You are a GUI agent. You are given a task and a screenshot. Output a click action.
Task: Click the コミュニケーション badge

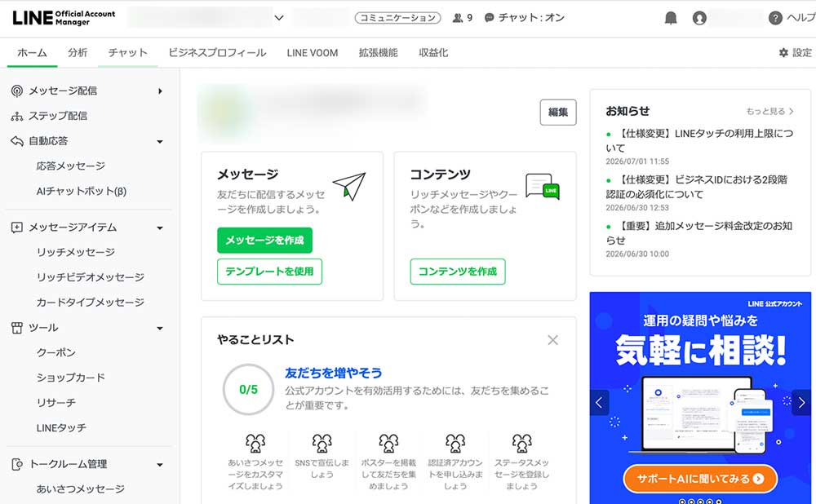[397, 18]
